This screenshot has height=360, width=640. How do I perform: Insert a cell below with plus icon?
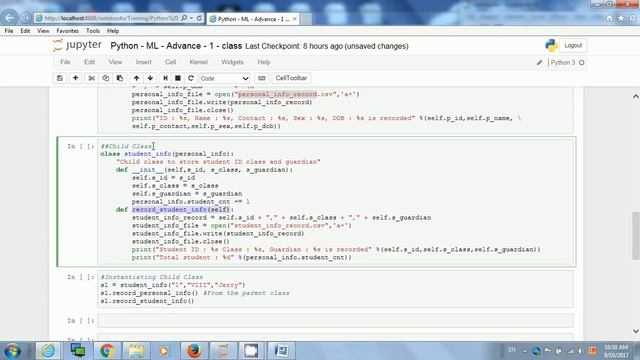click(76, 78)
